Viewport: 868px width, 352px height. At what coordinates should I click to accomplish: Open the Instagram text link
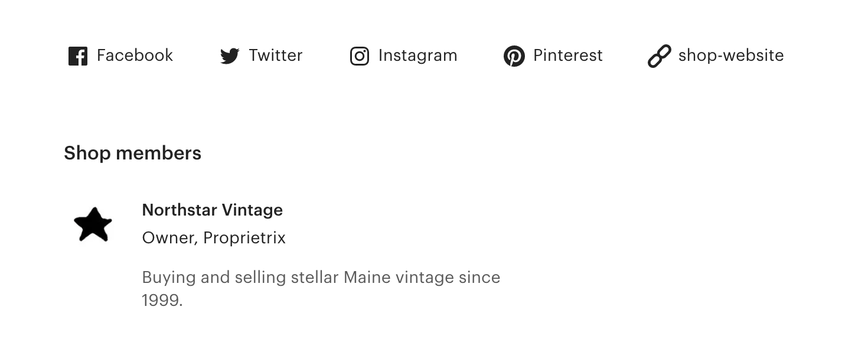pos(417,56)
